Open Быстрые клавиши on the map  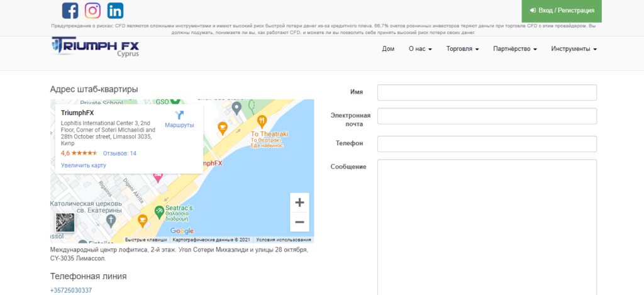pos(146,240)
